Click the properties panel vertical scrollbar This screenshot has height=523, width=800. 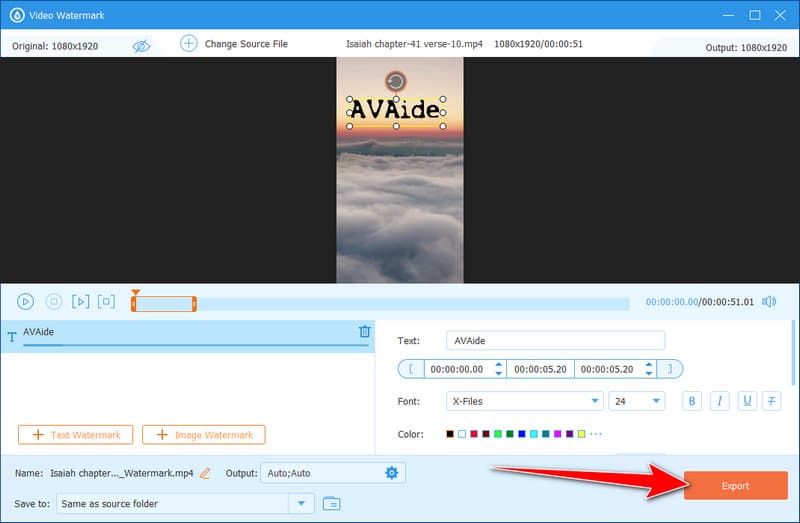793,353
